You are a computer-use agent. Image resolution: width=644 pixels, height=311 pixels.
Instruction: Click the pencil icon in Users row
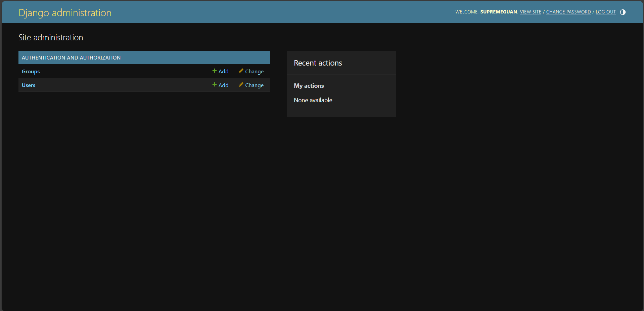tap(241, 85)
